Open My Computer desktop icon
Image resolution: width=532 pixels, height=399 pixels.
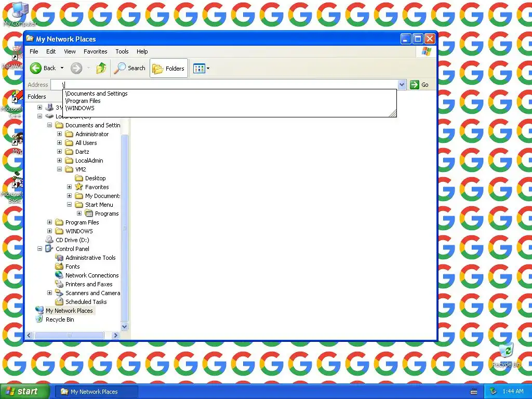20,14
